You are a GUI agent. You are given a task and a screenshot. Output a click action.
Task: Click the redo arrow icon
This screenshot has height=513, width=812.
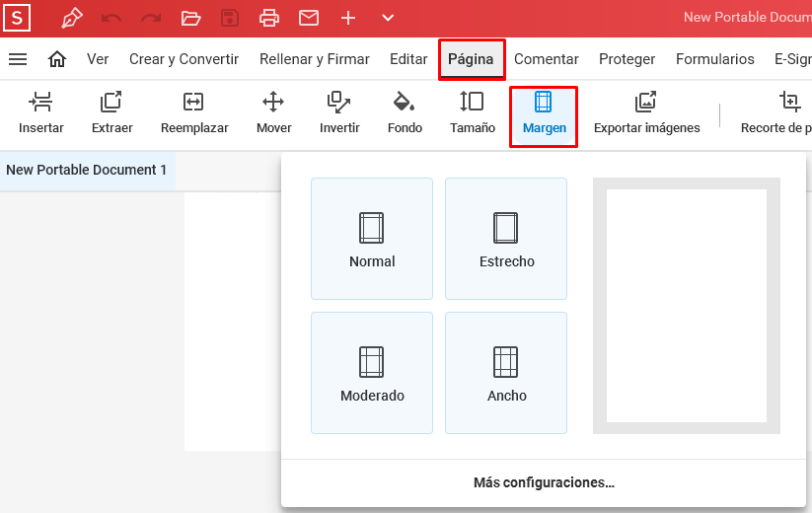point(151,18)
